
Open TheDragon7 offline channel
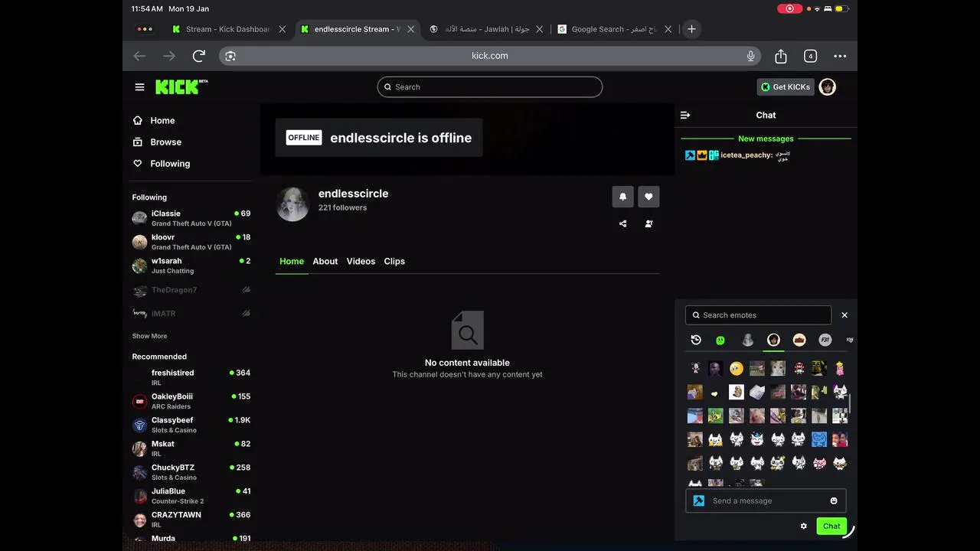click(x=191, y=290)
